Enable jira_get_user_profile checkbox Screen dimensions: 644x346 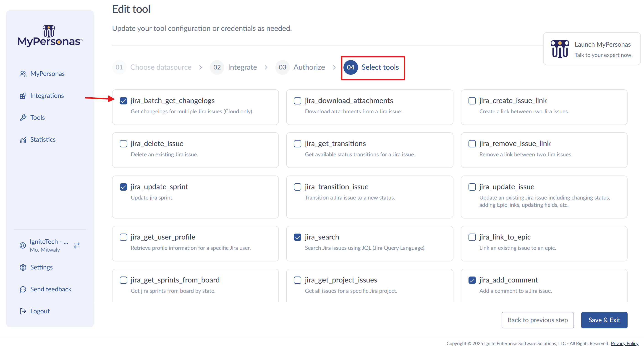123,237
